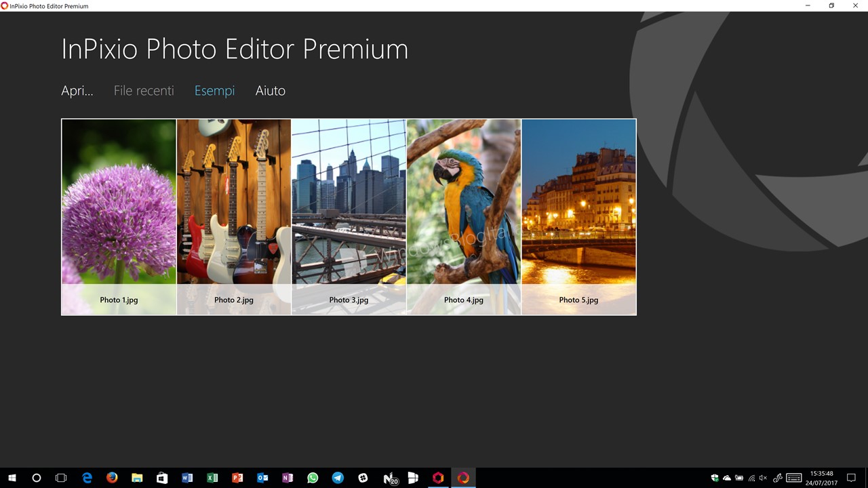Open Microsoft Store from the taskbar
The width and height of the screenshot is (868, 488).
click(x=162, y=478)
